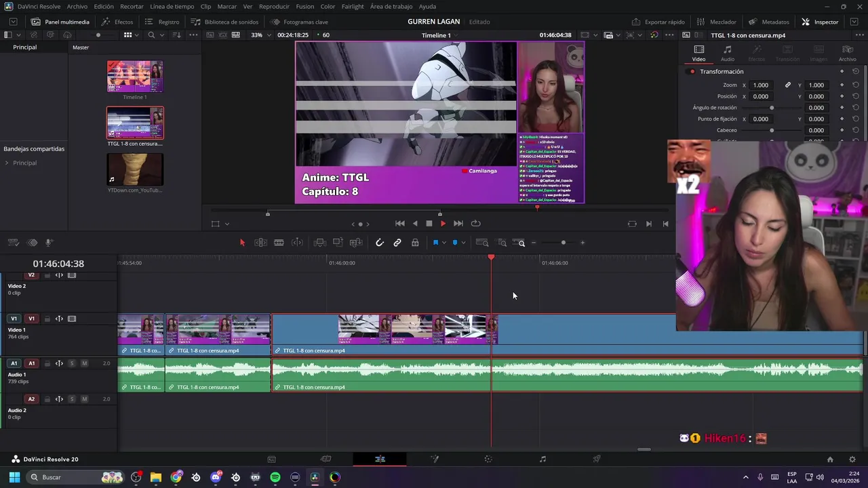Select the Timeline 1 thumbnail
The width and height of the screenshot is (868, 488).
135,77
